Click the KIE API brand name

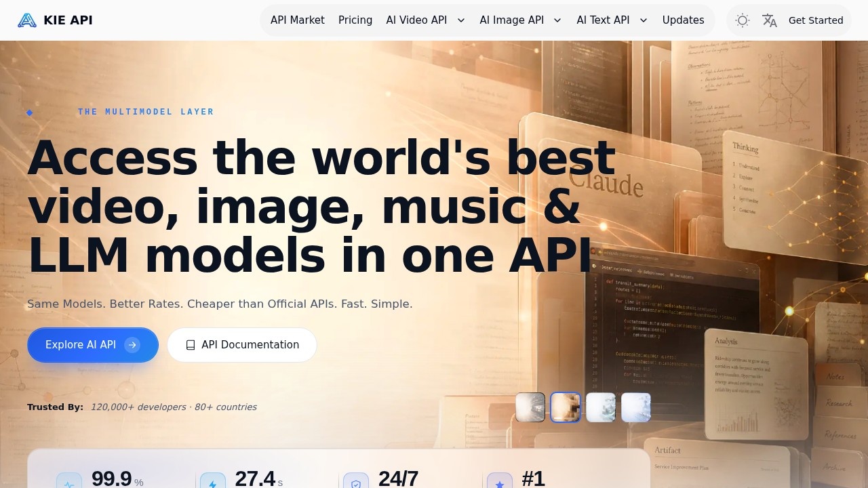[68, 20]
